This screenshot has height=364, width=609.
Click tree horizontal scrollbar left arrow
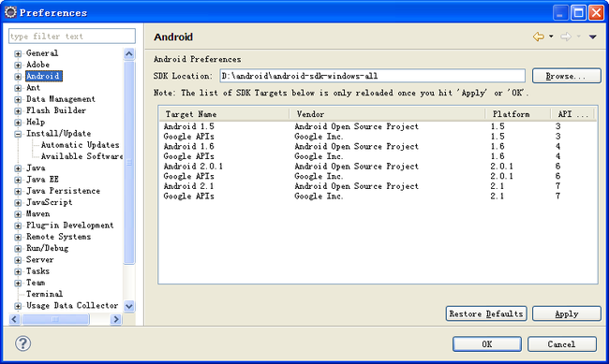tap(14, 319)
